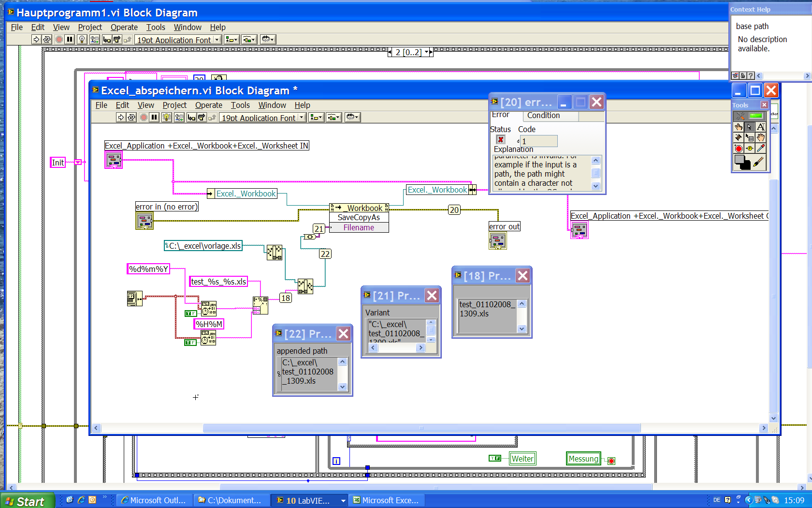This screenshot has width=812, height=508.
Task: Click Abort Execution in Excel_abspeichern toolbar
Action: (144, 117)
